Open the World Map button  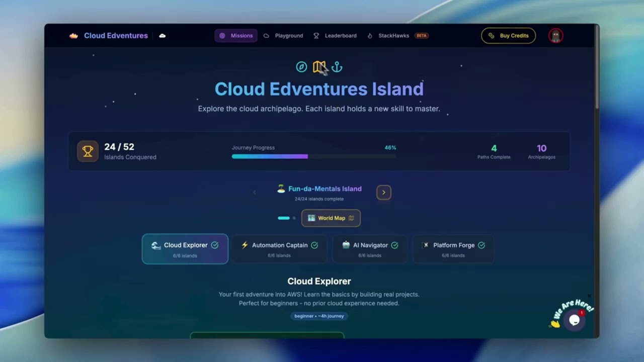coord(331,218)
